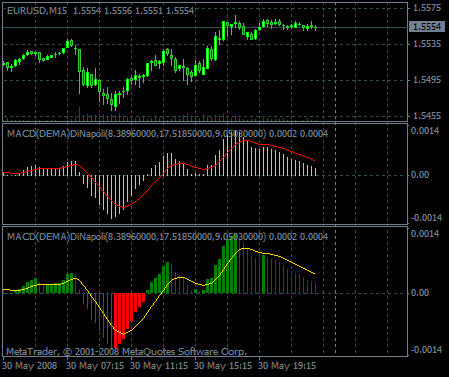Click the tallest green histogram bars in the lower MACD

233,263
